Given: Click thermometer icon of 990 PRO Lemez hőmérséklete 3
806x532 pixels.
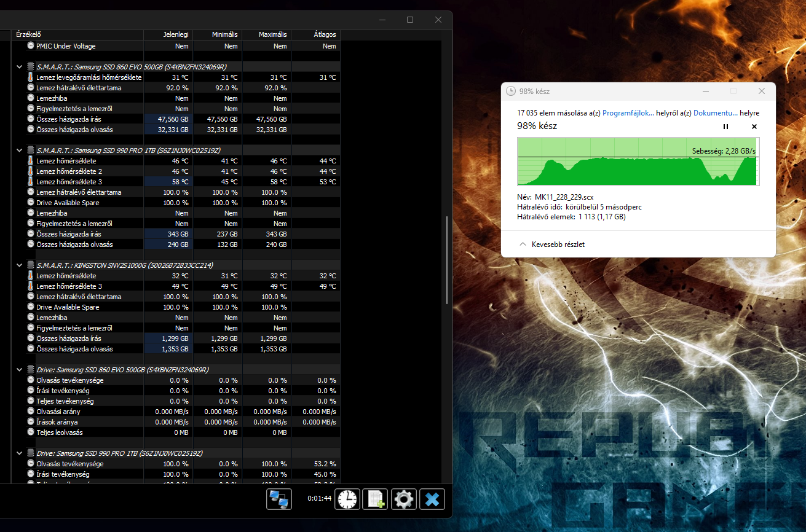Looking at the screenshot, I should 31,182.
